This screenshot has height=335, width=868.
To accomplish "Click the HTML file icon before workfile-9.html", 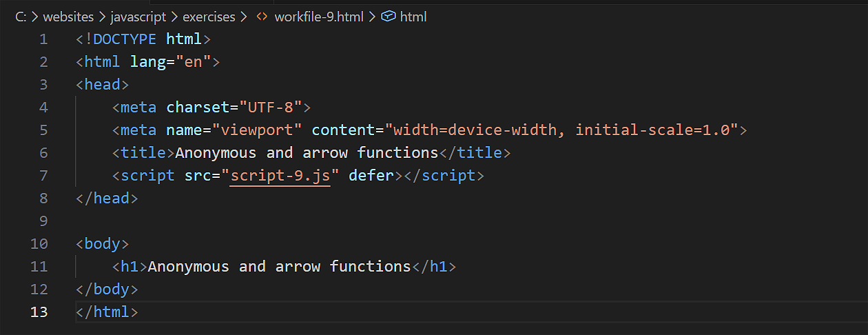I will click(262, 17).
